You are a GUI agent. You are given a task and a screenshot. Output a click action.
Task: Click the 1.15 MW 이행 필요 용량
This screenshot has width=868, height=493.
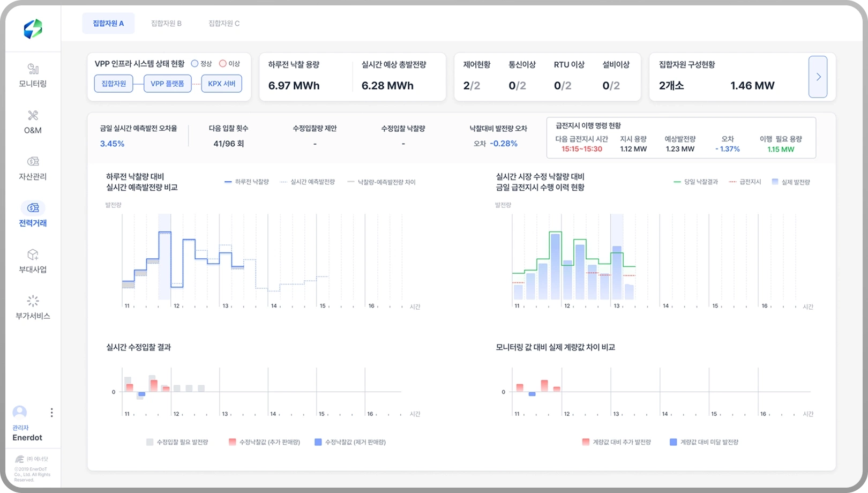(781, 150)
